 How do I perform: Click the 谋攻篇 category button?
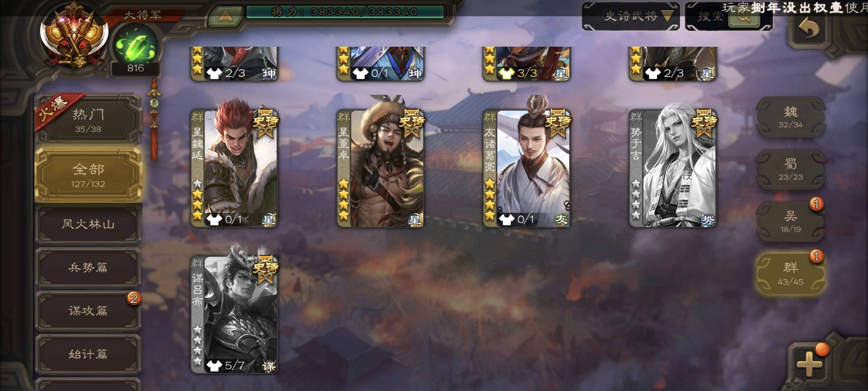(88, 311)
